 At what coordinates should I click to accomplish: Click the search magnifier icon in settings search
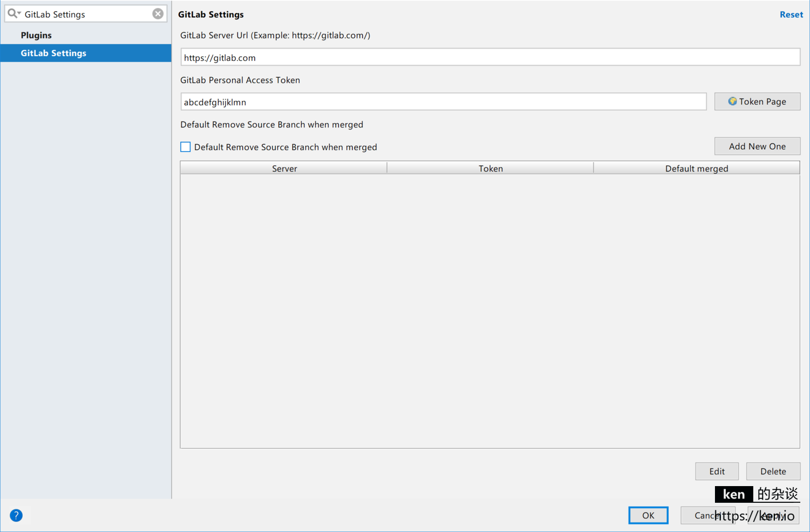(x=13, y=14)
